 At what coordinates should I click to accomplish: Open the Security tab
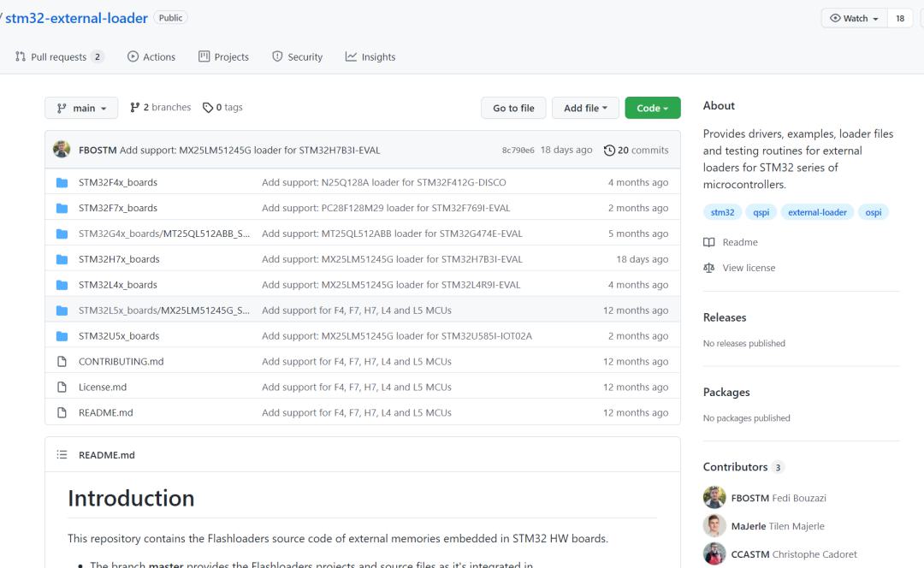point(297,56)
